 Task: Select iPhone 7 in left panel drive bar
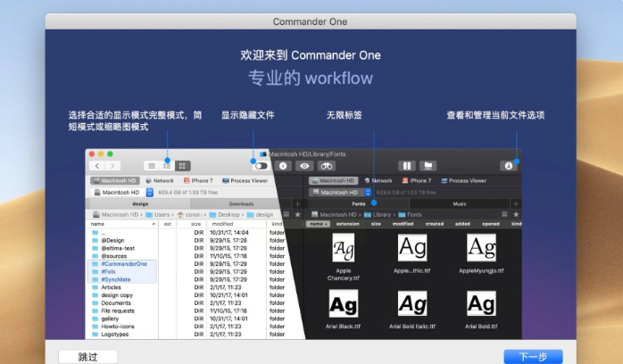(198, 180)
